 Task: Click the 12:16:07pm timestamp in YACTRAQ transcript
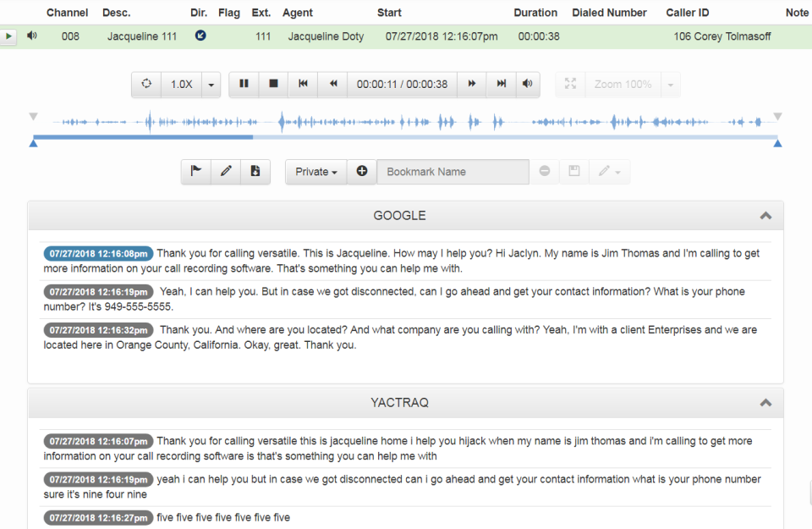point(98,441)
